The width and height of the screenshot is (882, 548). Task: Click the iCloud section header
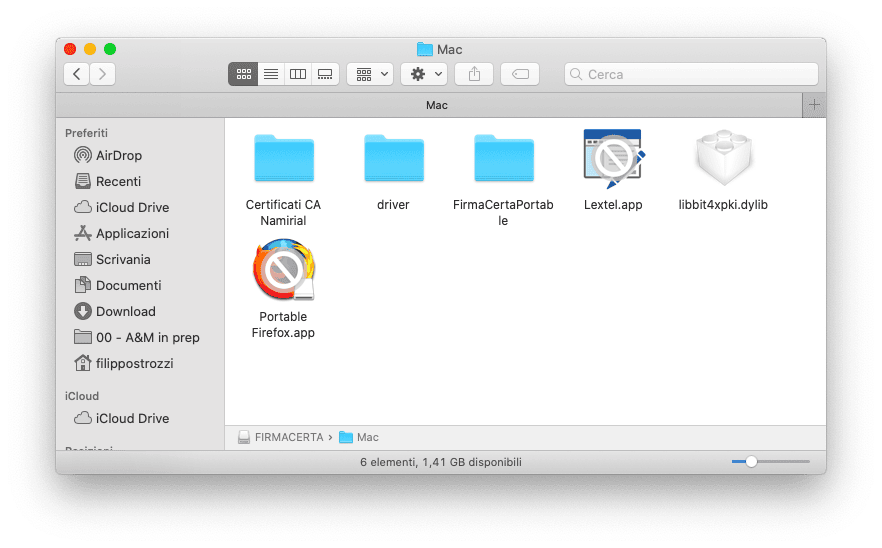coord(82,396)
